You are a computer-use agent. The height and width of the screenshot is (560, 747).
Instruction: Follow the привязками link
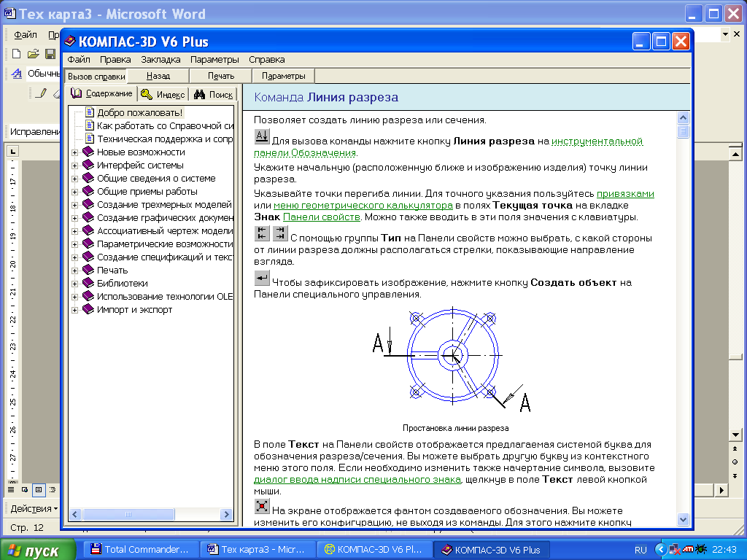point(625,194)
